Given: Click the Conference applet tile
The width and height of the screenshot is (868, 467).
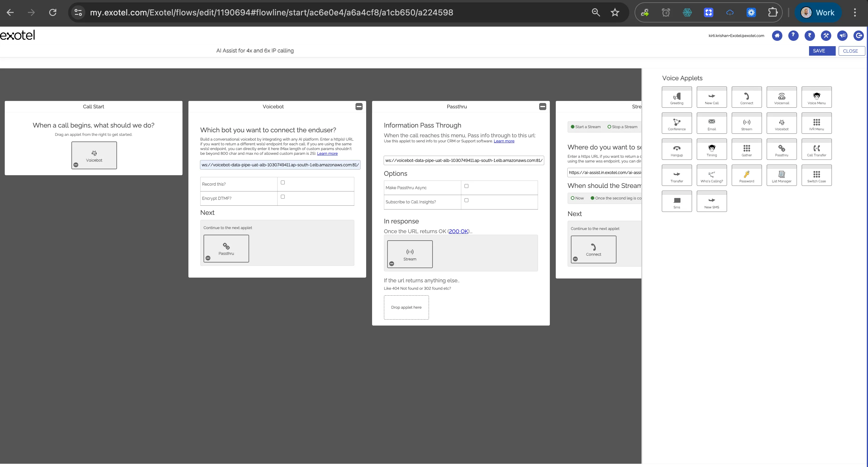Looking at the screenshot, I should coord(677,123).
